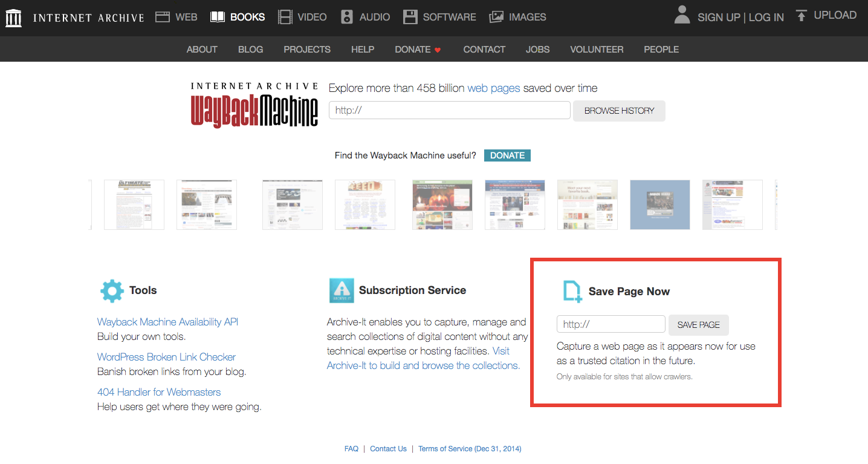Follow the 'web pages' link

click(x=494, y=88)
